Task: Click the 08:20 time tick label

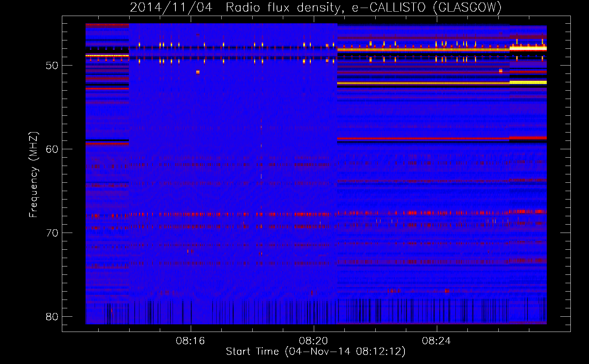Action: 313,341
